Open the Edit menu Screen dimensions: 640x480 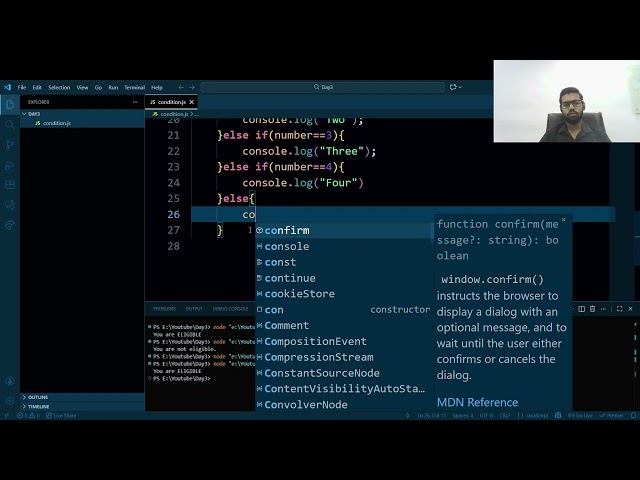point(37,87)
